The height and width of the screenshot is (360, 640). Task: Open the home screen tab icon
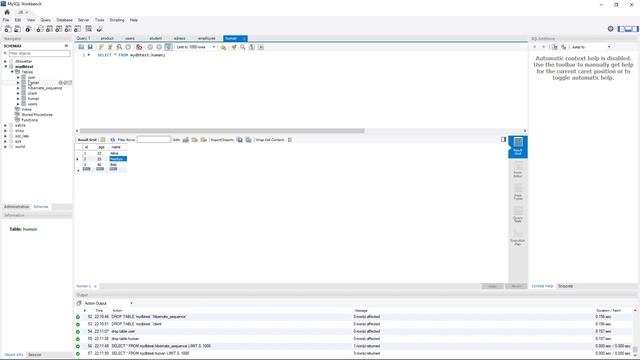(7, 12)
